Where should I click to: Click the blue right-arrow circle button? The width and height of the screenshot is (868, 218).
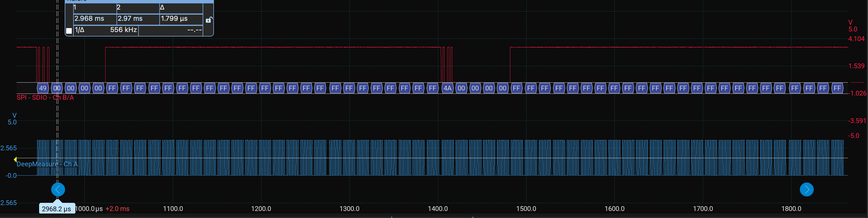click(807, 190)
